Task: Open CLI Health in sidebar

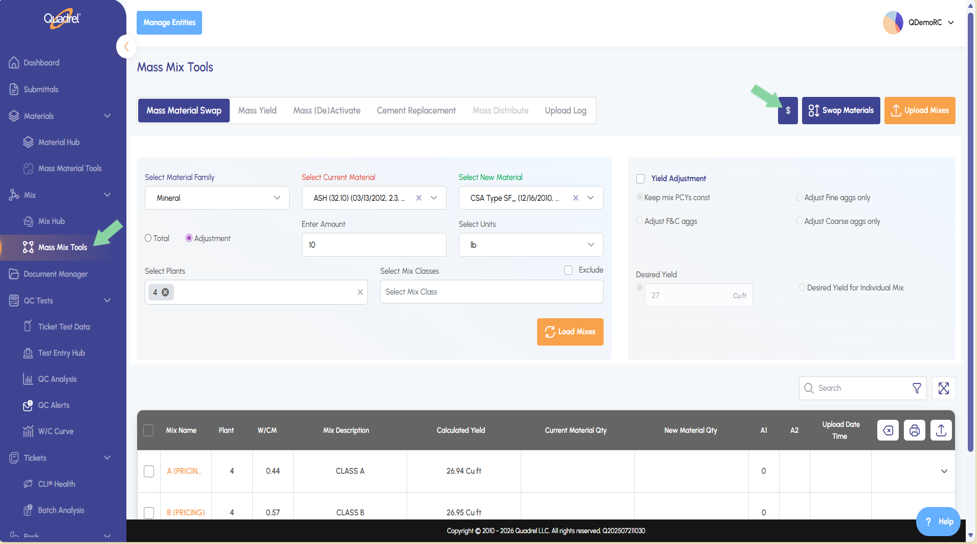Action: pyautogui.click(x=56, y=484)
